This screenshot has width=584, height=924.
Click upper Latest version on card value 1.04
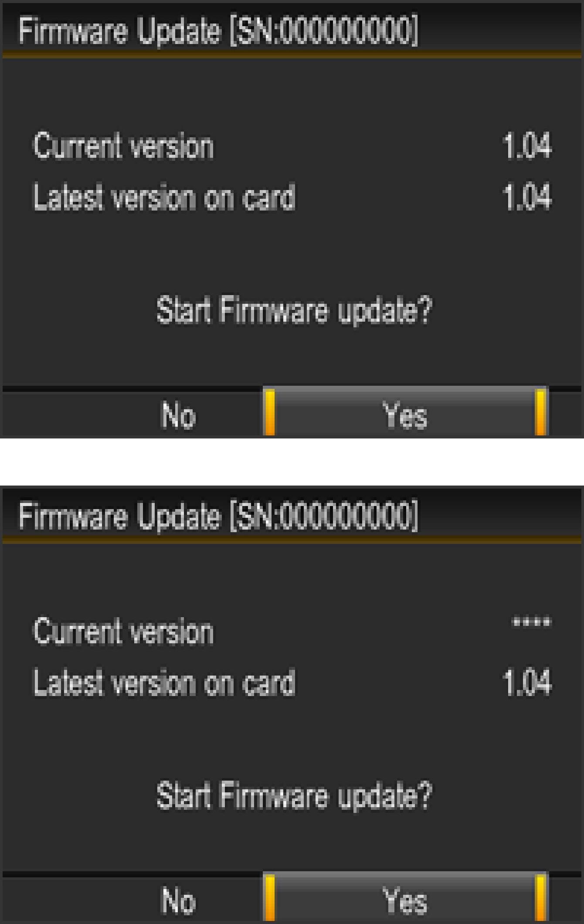click(527, 197)
